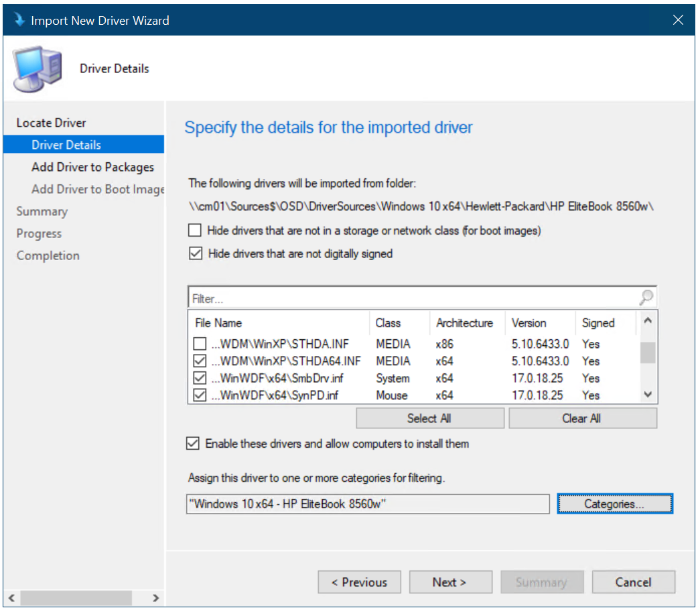Uncheck the SmbDrv.inf driver entry
700x614 pixels.
tap(198, 377)
